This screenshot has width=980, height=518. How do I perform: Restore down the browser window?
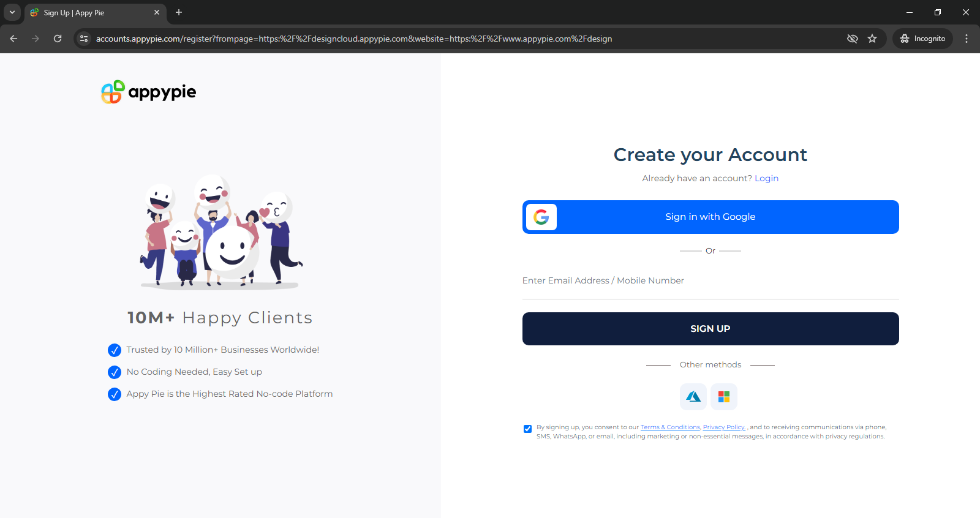click(x=938, y=12)
